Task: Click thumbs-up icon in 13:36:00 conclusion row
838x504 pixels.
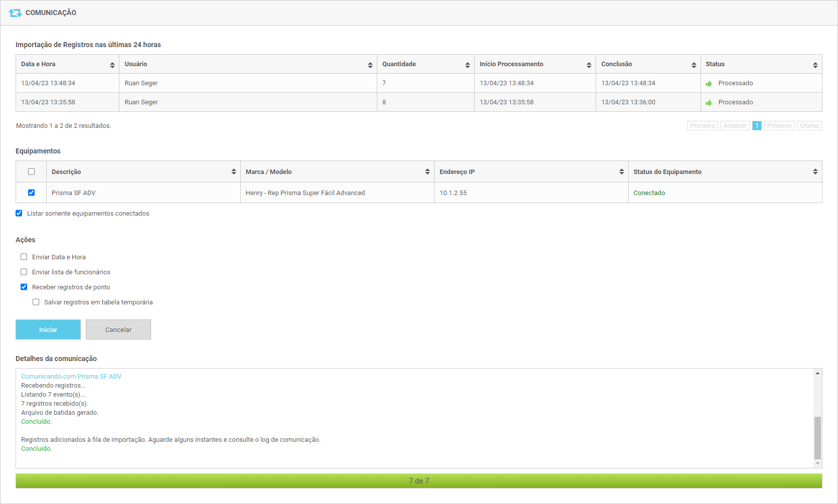Action: coord(709,103)
